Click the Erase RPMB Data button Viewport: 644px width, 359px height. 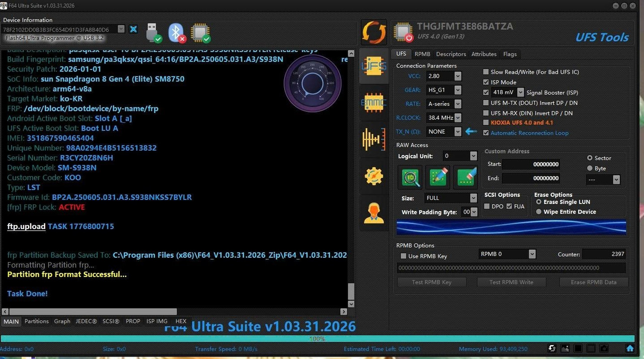pyautogui.click(x=594, y=282)
